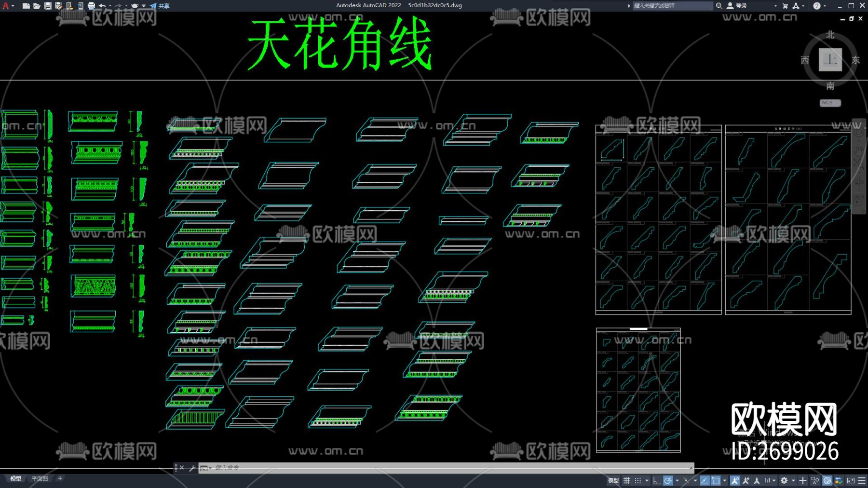
Task: Click the hardware acceleration status icon
Action: point(827,480)
